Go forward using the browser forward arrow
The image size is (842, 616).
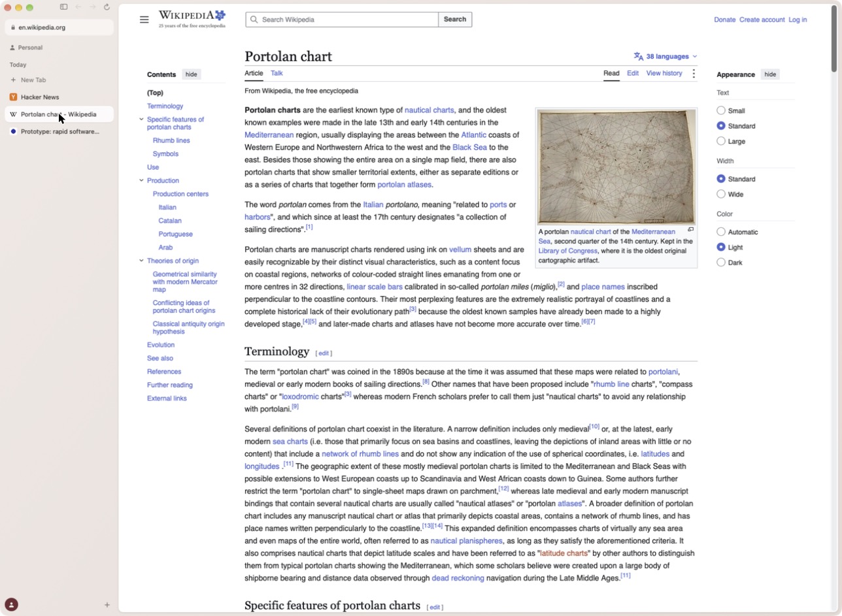[93, 7]
